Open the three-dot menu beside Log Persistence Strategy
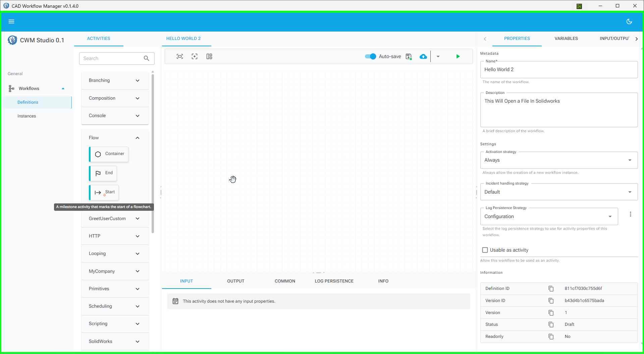Screen dimensions: 644x354 click(631, 214)
